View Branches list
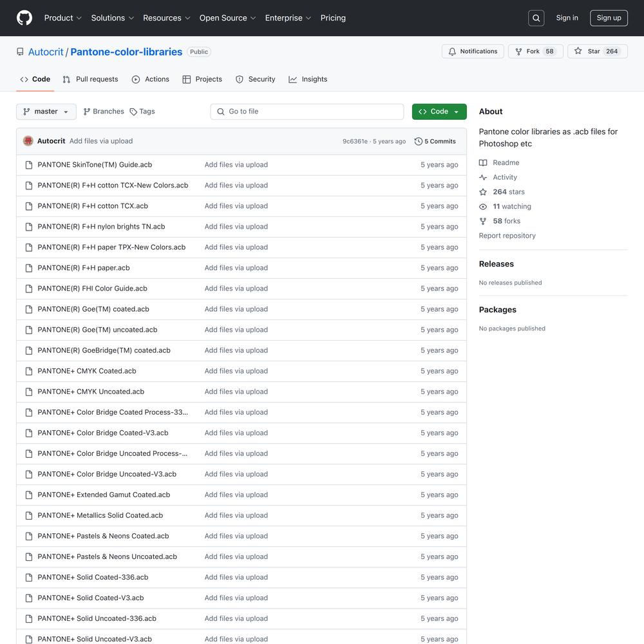 click(x=104, y=111)
